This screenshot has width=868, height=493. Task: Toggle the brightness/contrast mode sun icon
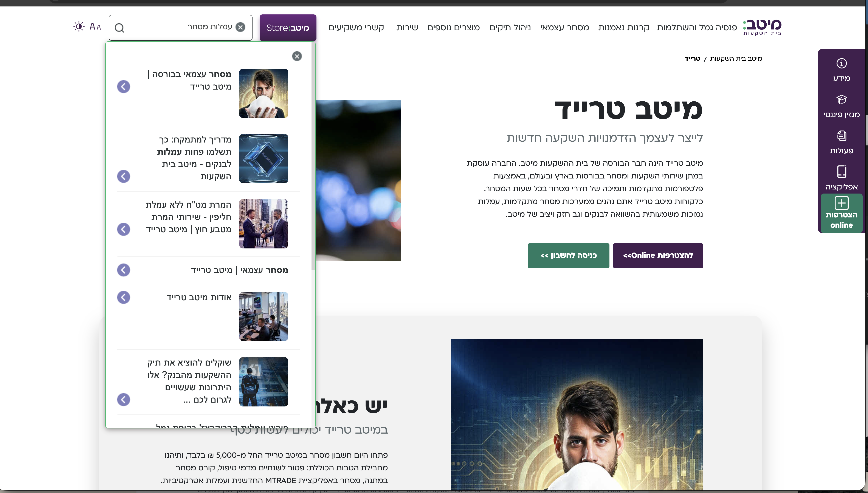(79, 26)
